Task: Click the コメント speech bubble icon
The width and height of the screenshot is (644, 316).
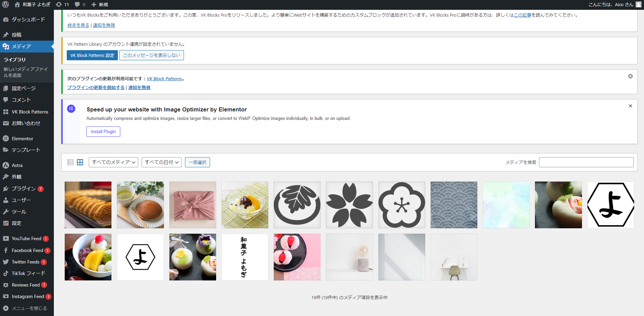Action: pyautogui.click(x=6, y=100)
